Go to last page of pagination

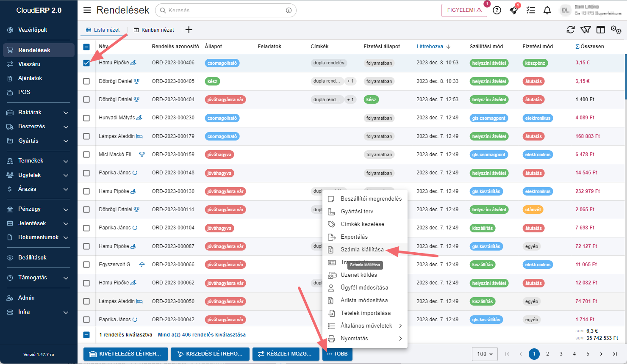point(615,354)
